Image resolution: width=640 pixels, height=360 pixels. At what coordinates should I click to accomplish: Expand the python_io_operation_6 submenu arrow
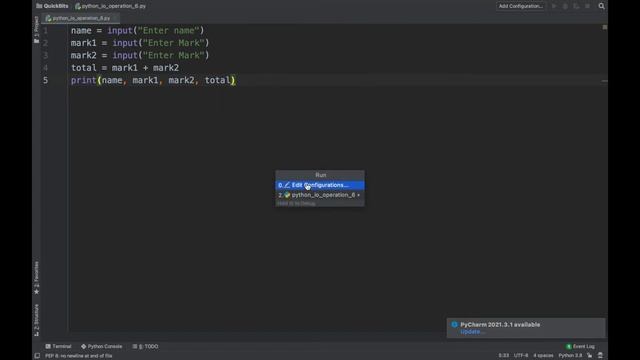coord(359,195)
